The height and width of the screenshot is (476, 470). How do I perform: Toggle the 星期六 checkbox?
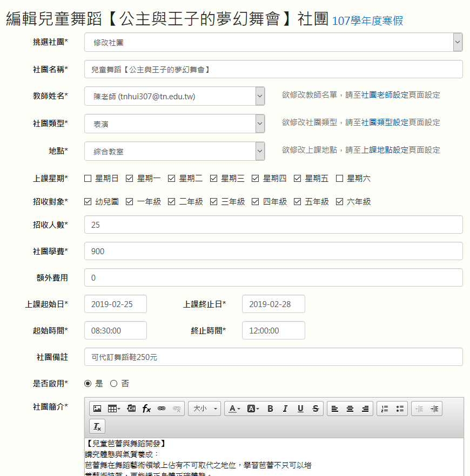click(x=340, y=179)
